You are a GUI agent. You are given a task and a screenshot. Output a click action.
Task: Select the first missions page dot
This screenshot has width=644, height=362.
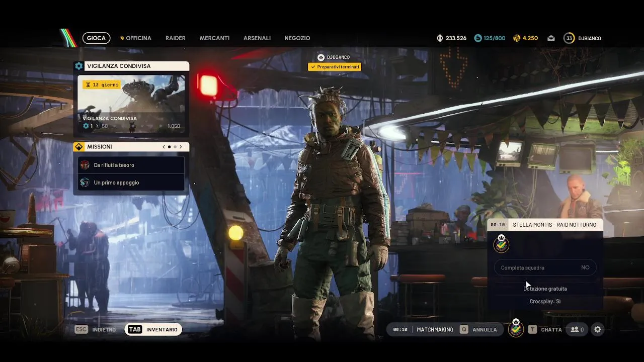(169, 147)
